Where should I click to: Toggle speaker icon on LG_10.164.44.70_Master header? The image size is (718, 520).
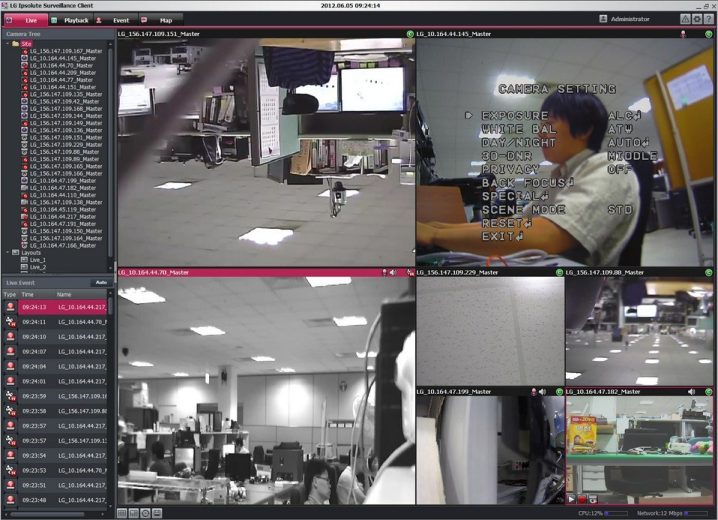pos(393,272)
